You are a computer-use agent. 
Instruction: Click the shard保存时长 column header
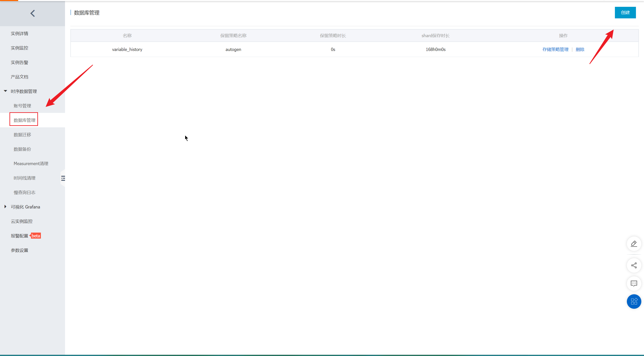436,36
